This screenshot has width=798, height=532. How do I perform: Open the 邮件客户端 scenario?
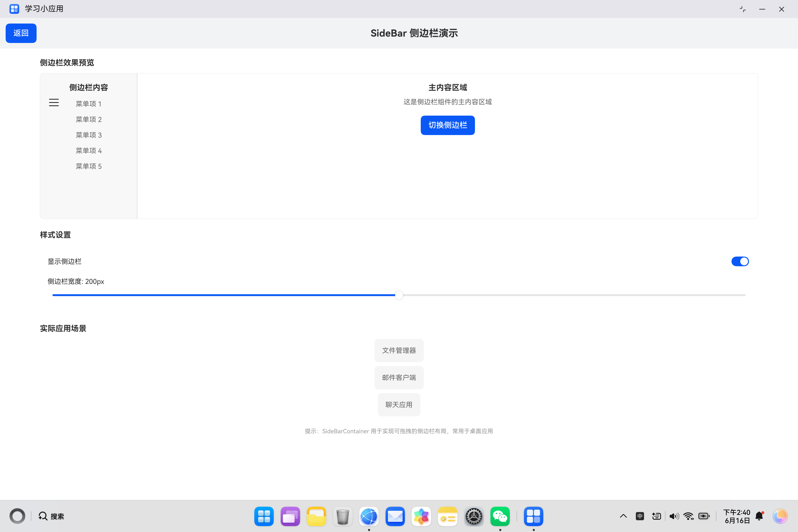coord(399,378)
